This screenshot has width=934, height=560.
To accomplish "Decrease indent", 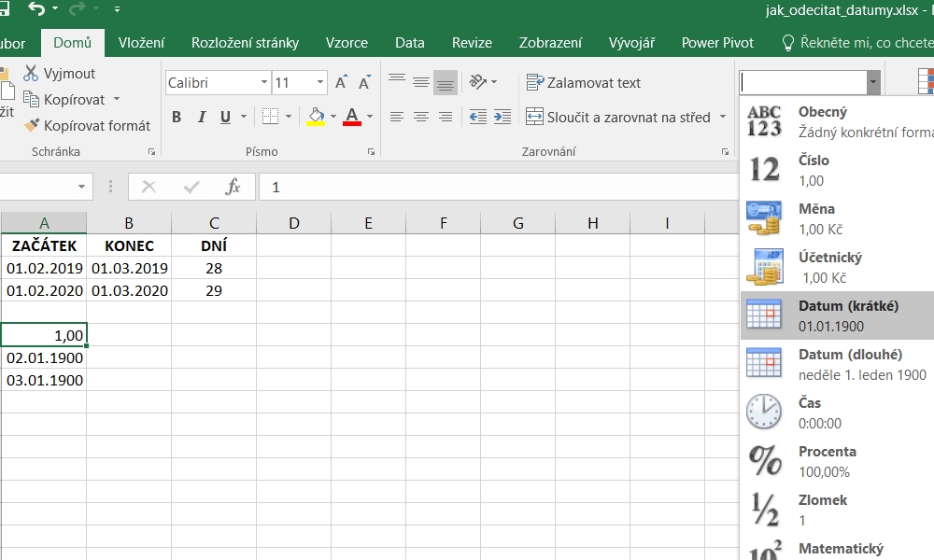I will (477, 117).
